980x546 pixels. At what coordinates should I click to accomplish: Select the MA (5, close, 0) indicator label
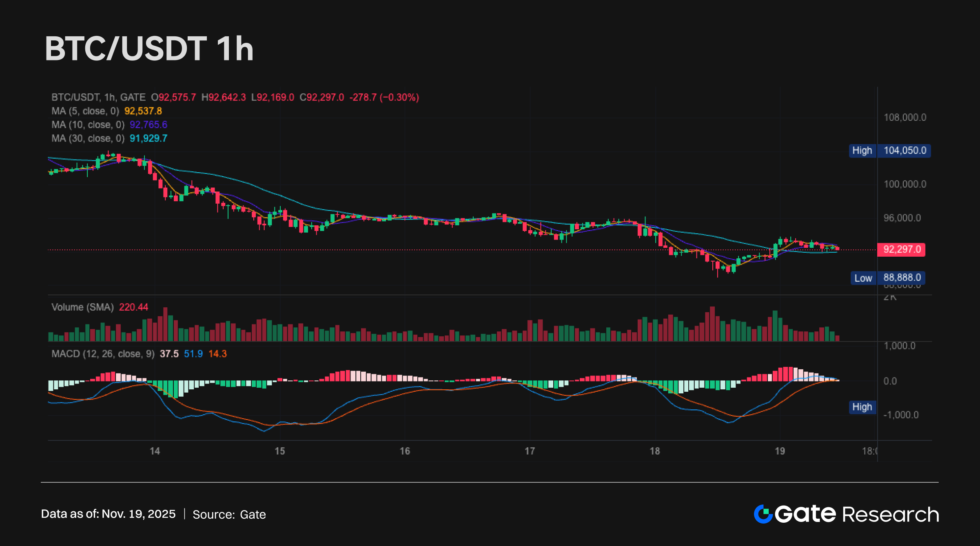(x=85, y=111)
